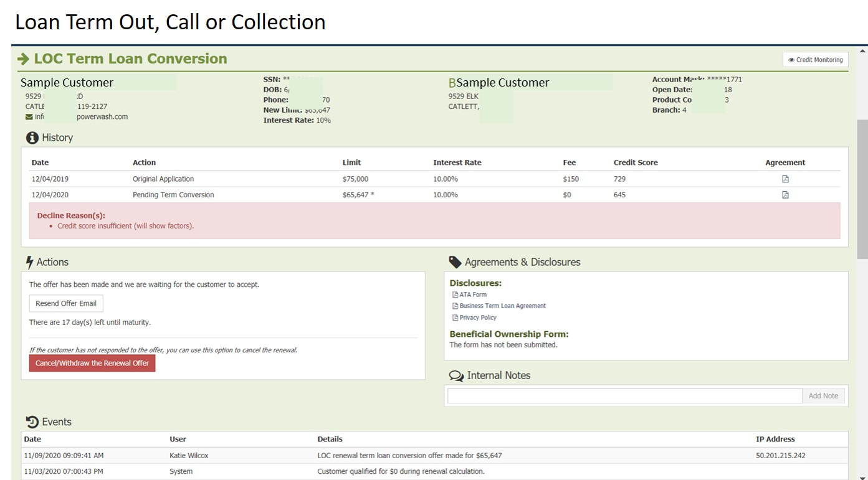
Task: Open agreement PDF for Original Application row
Action: pos(785,179)
